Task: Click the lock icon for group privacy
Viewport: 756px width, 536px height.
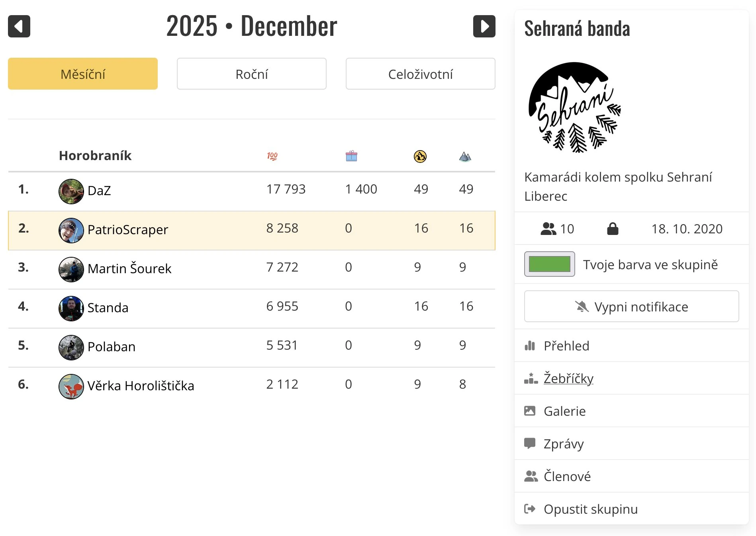Action: click(x=613, y=229)
